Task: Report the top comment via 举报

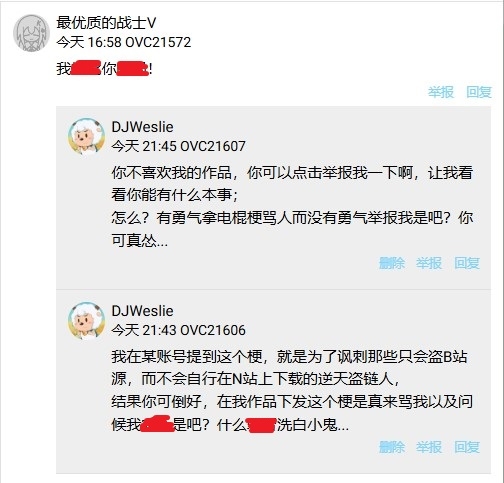Action: click(x=441, y=92)
